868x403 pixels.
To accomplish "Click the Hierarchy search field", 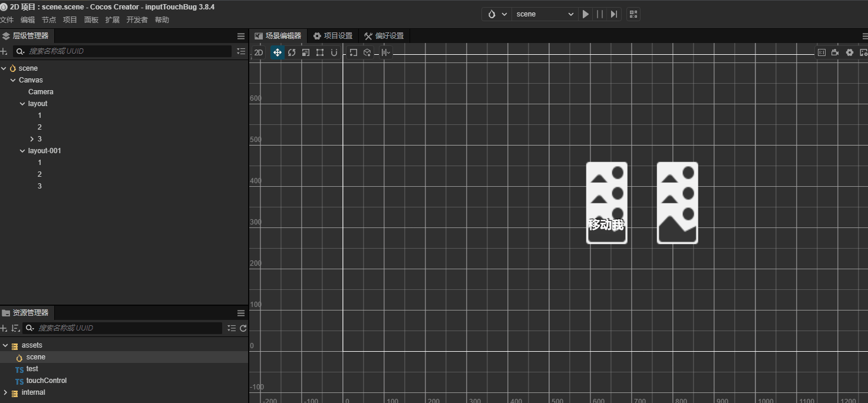I will point(123,51).
